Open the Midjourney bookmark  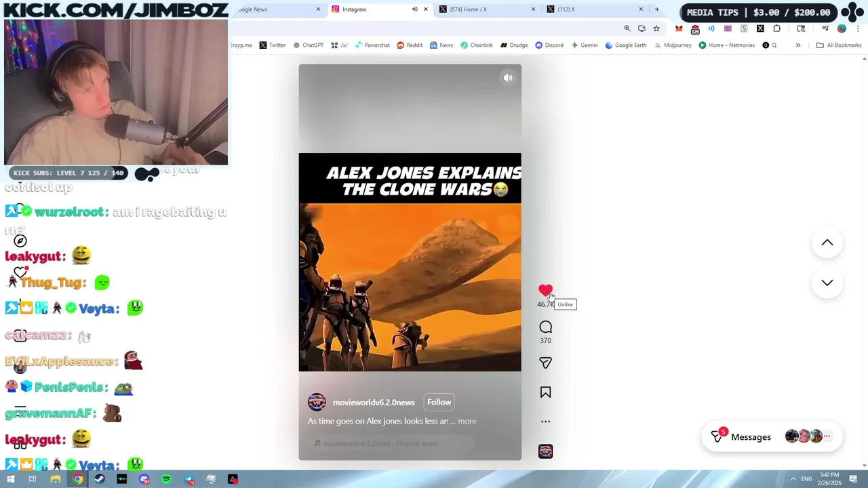[x=673, y=45]
